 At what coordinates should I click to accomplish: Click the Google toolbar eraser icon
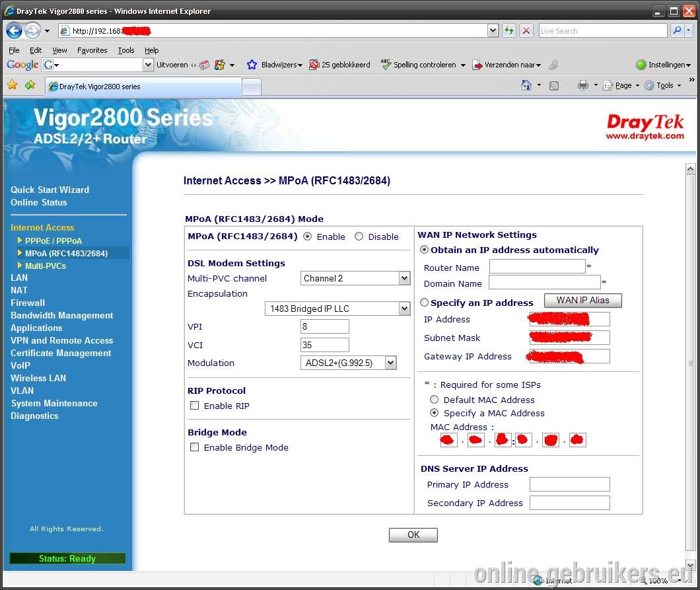204,65
